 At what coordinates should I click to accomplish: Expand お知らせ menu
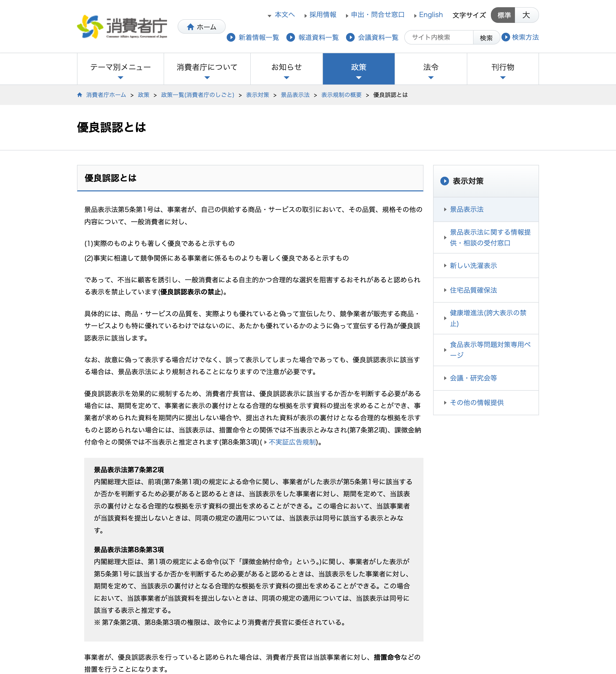[x=286, y=69]
